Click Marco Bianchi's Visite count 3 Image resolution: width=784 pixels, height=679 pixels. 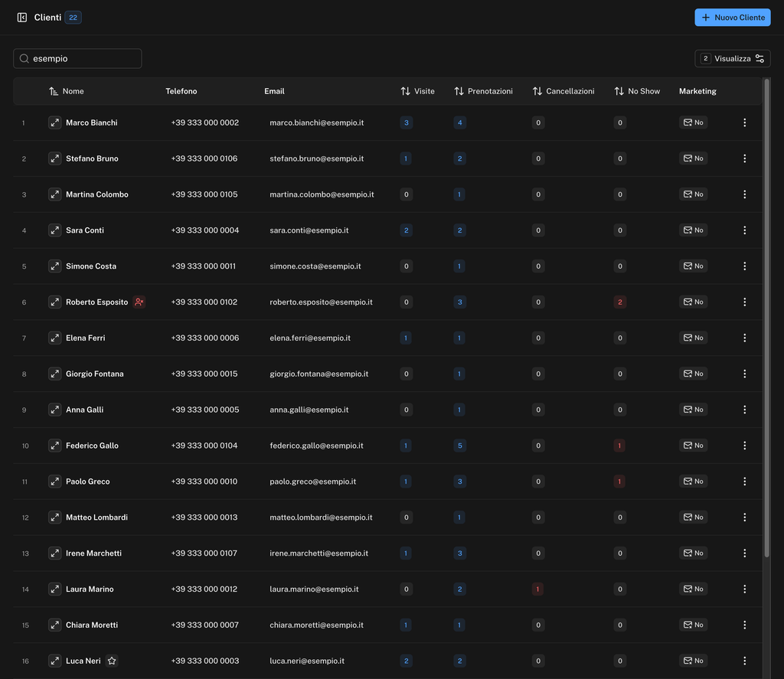406,122
